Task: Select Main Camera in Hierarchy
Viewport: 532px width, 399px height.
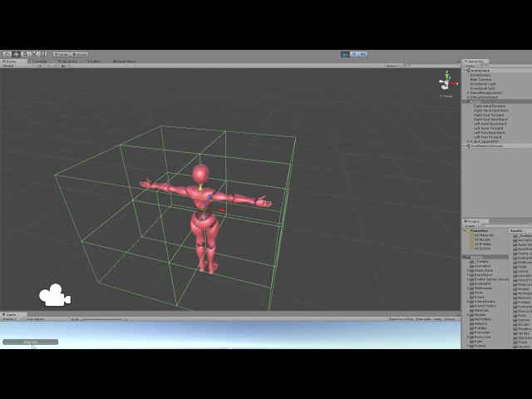Action: tap(480, 80)
